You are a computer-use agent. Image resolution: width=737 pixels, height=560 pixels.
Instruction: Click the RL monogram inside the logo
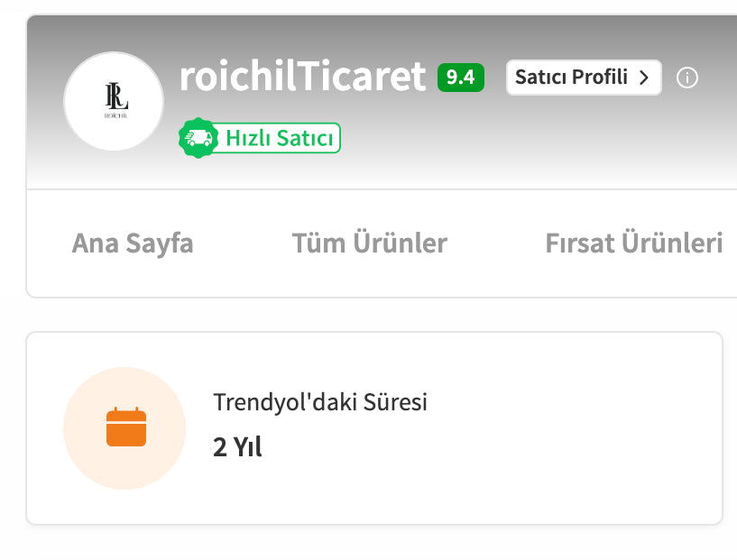(114, 95)
